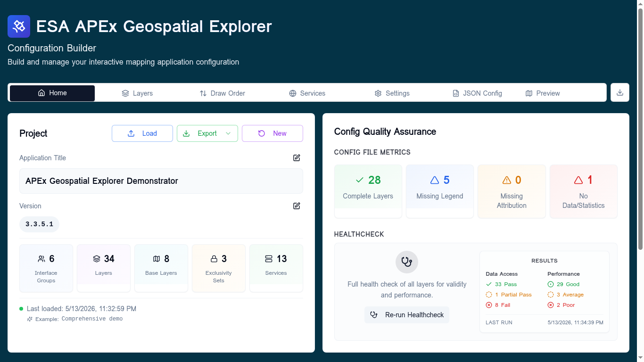Click the lock icon on Exclusivity Sets card
644x362 pixels.
[214, 259]
